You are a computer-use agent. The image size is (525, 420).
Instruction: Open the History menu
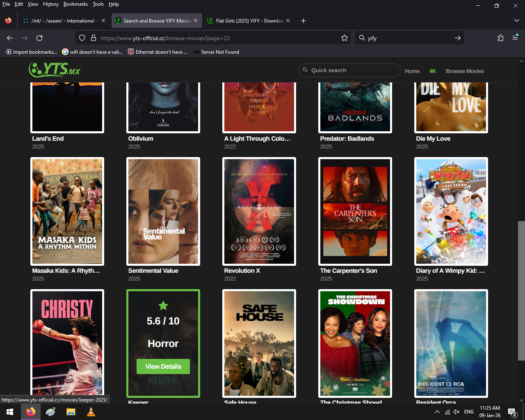[x=50, y=4]
